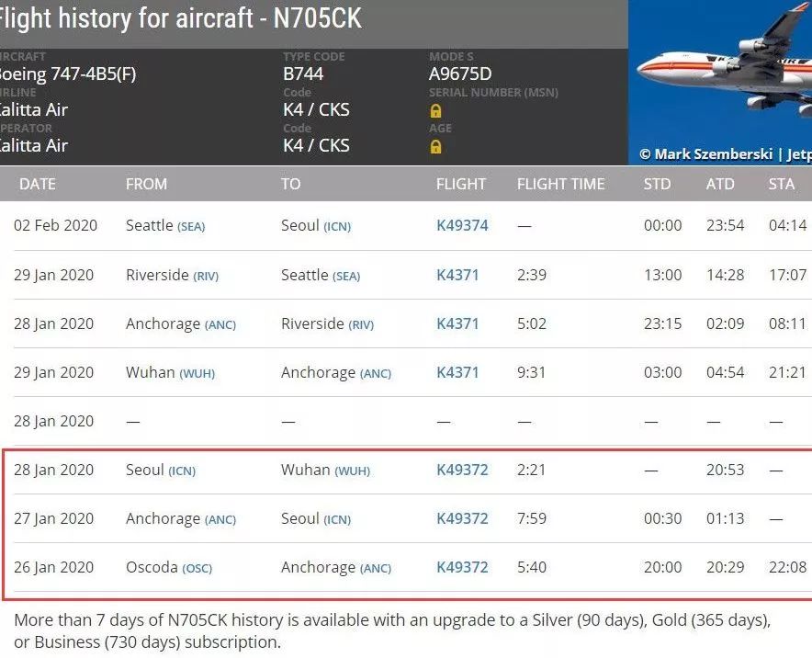Viewport: 812px width, 658px height.
Task: Open K4371 flight from Anchorage to Riverside
Action: [457, 323]
